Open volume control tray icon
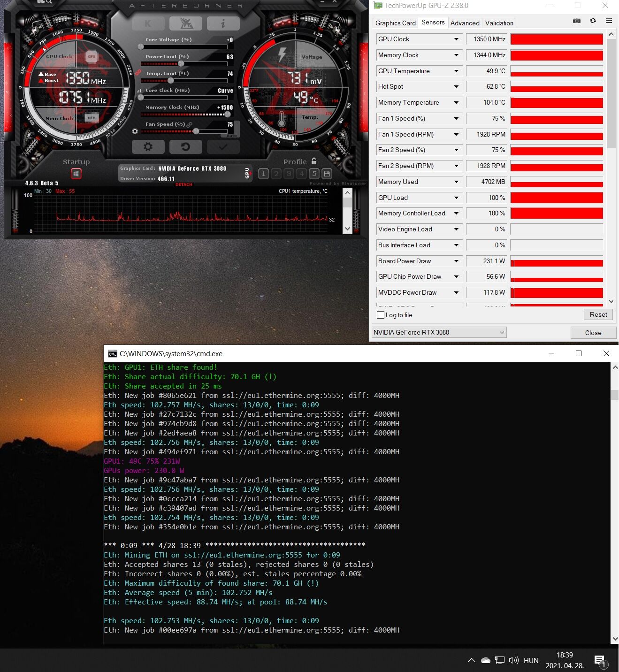 click(514, 660)
